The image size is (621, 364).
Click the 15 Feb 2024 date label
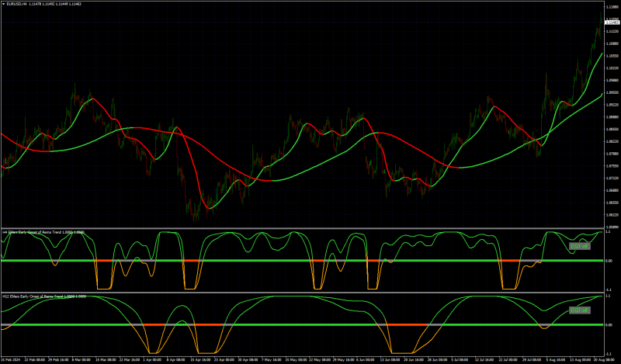coord(11,359)
